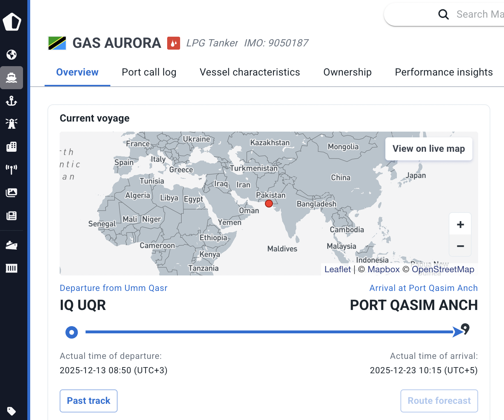Click the globe icon in sidebar
Screen dimensions: 504x420
click(x=12, y=55)
